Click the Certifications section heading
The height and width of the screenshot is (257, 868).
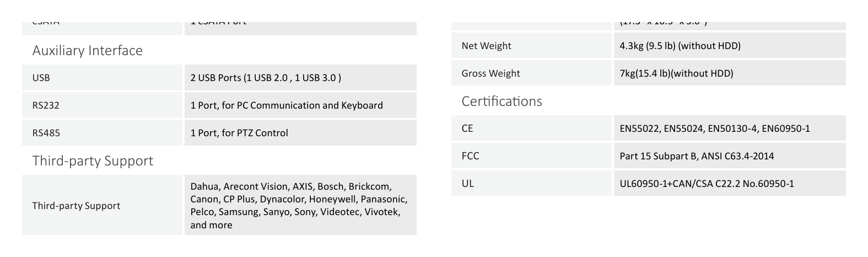coord(502,101)
